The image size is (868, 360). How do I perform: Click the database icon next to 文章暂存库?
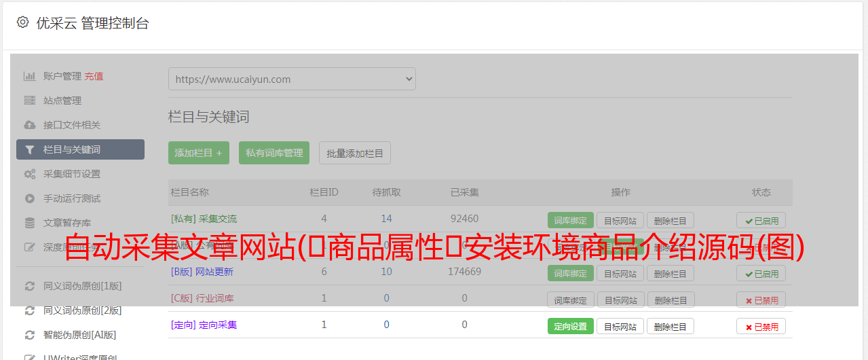tap(30, 223)
